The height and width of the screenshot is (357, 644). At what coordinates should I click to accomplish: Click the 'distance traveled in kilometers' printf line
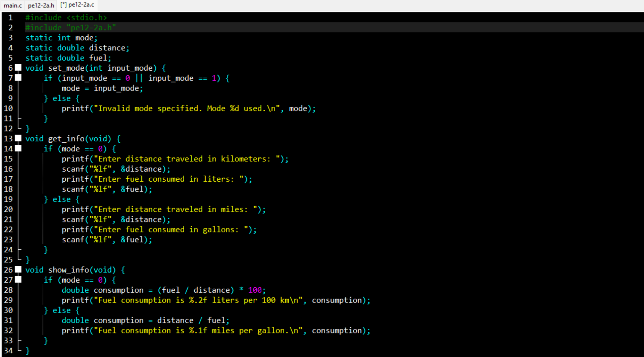click(x=175, y=159)
